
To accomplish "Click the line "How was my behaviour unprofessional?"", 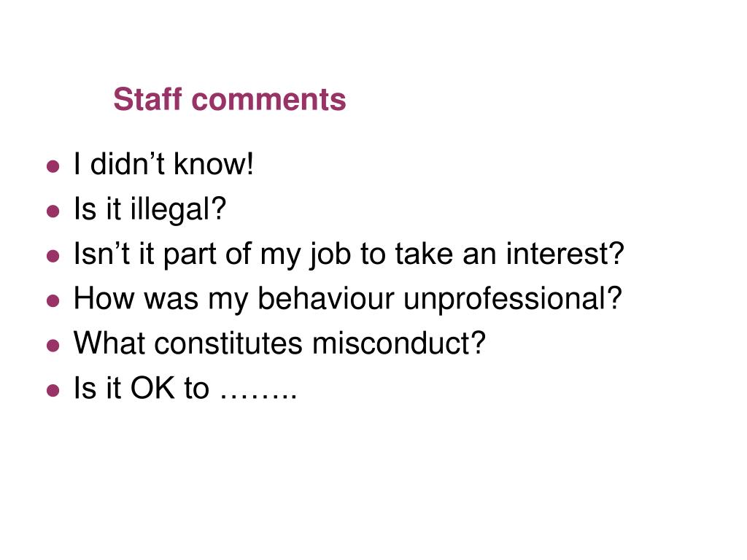I will click(348, 299).
